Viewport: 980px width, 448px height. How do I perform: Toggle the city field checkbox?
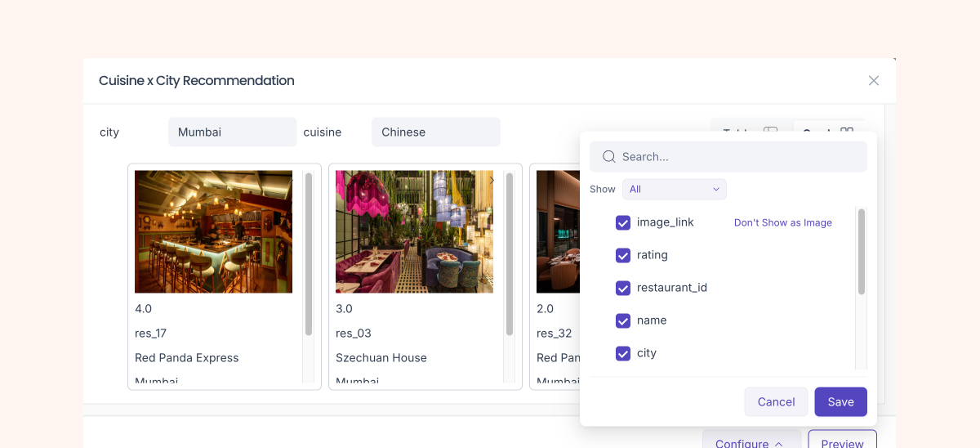click(623, 353)
